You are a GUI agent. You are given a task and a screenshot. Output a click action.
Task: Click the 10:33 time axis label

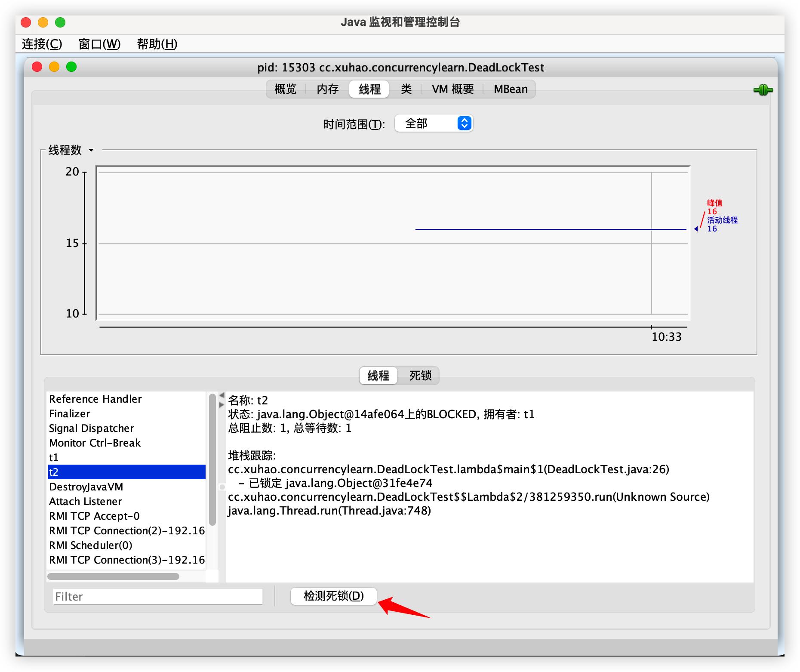click(667, 336)
